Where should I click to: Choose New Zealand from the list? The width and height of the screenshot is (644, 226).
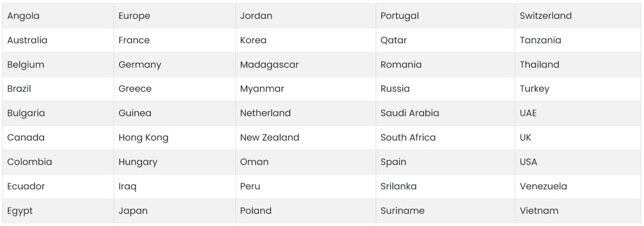(x=270, y=137)
